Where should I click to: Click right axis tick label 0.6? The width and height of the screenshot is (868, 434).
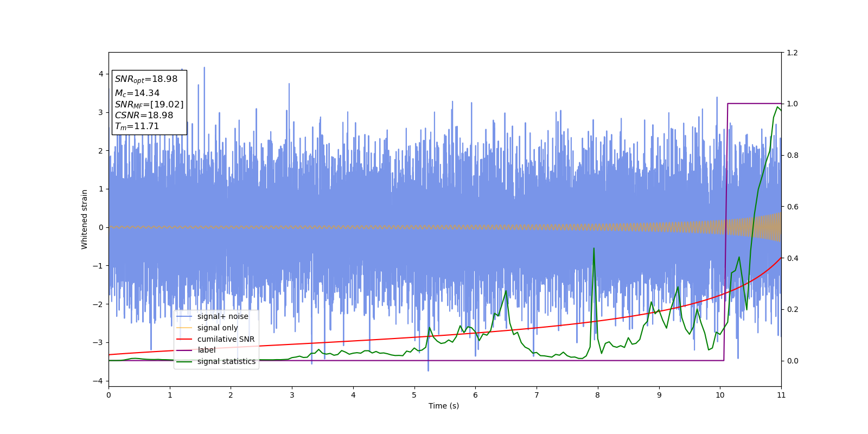click(792, 207)
